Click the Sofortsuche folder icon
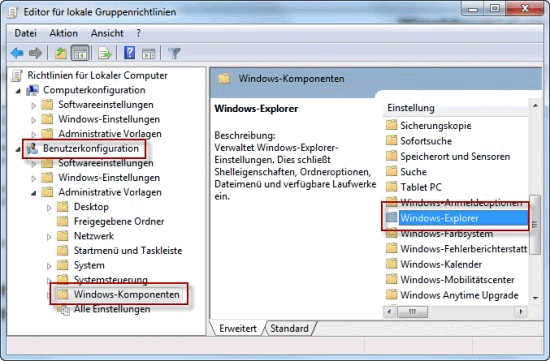550x361 pixels. [391, 141]
